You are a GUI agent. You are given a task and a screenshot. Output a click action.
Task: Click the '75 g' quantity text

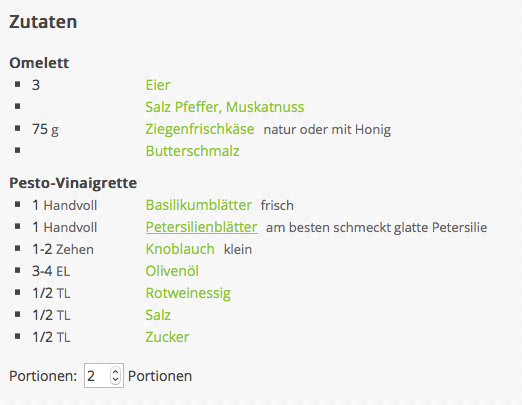click(45, 129)
